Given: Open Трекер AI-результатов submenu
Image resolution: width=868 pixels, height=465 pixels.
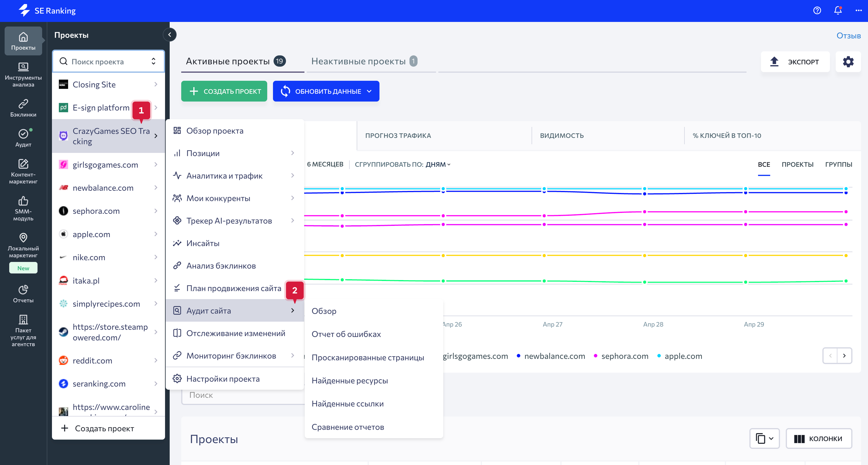Looking at the screenshot, I should [235, 220].
